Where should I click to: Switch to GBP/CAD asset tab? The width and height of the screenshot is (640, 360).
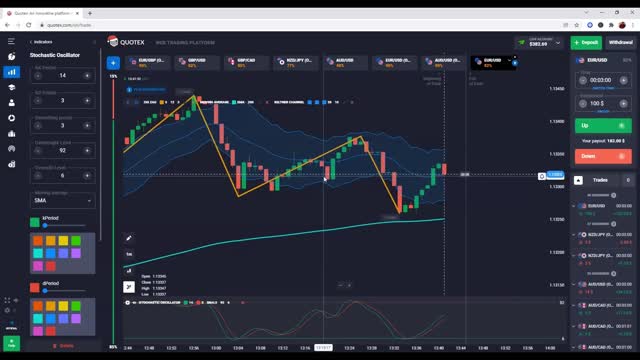pyautogui.click(x=247, y=62)
